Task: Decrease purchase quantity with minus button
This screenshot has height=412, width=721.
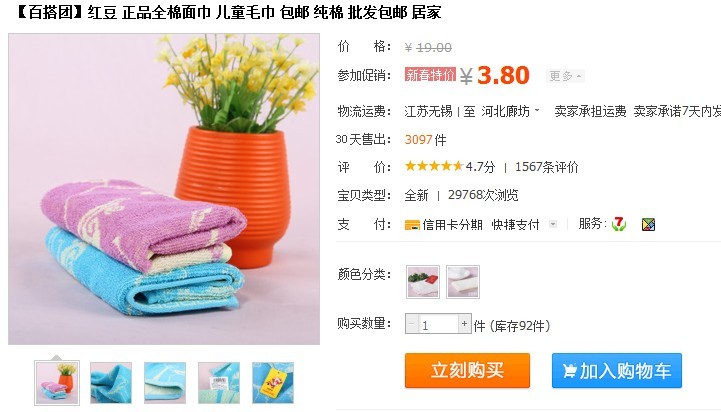Action: (x=412, y=324)
